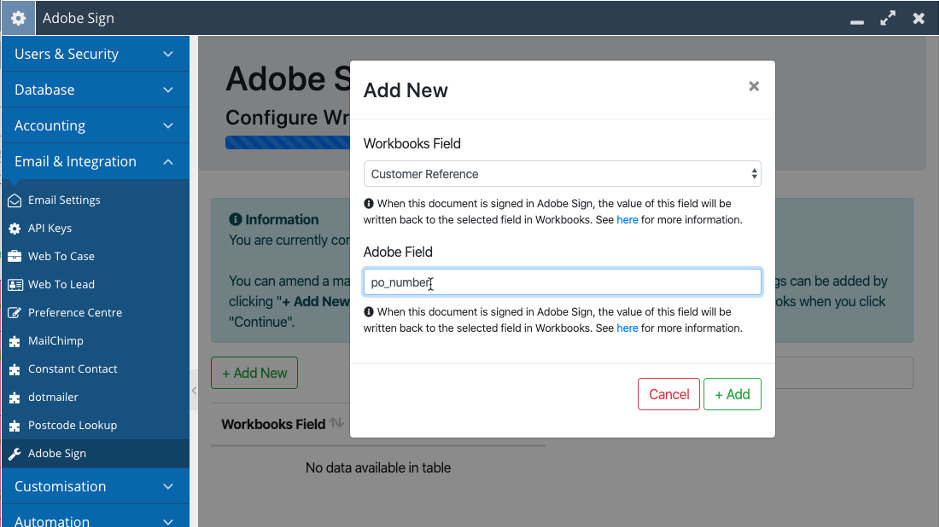This screenshot has width=939, height=527.
Task: Click the Web To Lead card icon
Action: (15, 285)
